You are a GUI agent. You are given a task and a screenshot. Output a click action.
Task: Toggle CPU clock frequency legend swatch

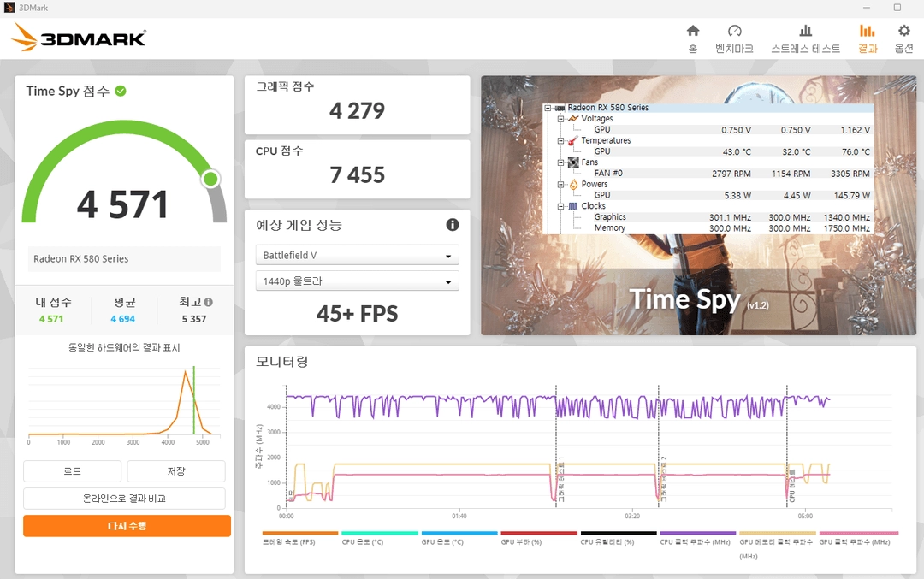click(698, 533)
